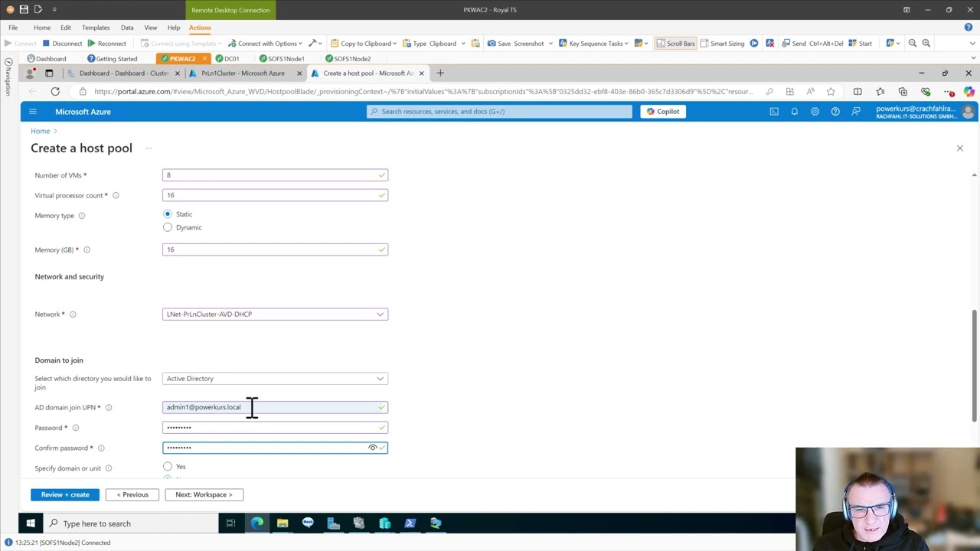The width and height of the screenshot is (980, 551).
Task: Click the Review + create button
Action: (65, 494)
